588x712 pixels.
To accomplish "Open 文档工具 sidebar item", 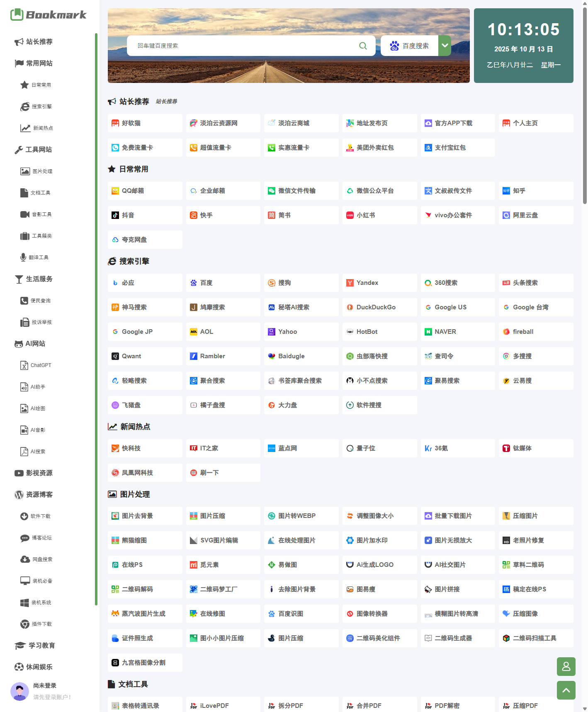I will [35, 192].
